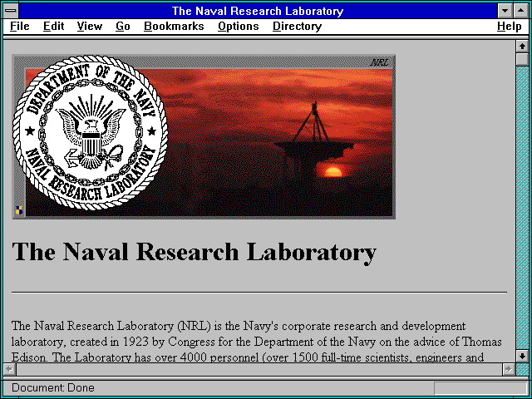
Task: Click the vertical scrollbar track below thumb
Action: pos(522,208)
